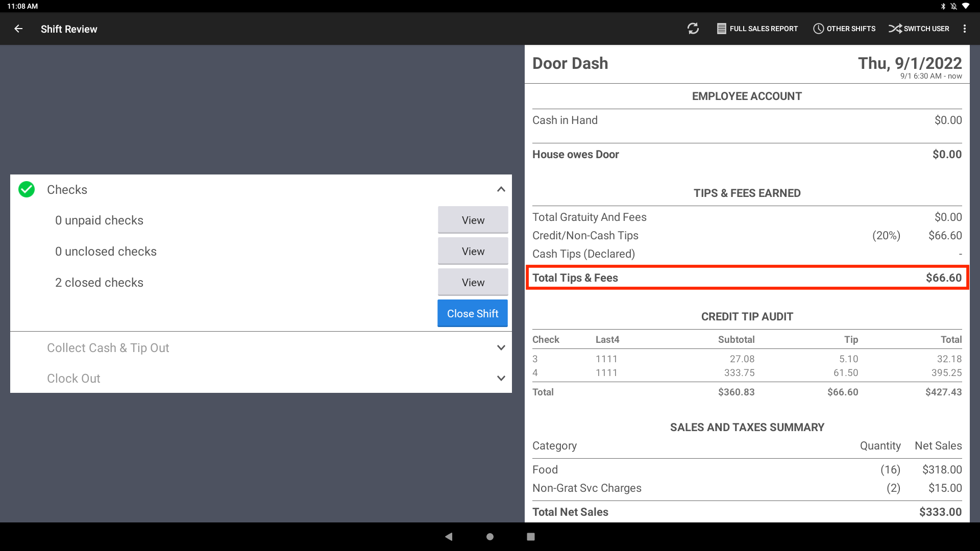Click the Switch User shuffle icon
The image size is (980, 551).
click(x=895, y=29)
